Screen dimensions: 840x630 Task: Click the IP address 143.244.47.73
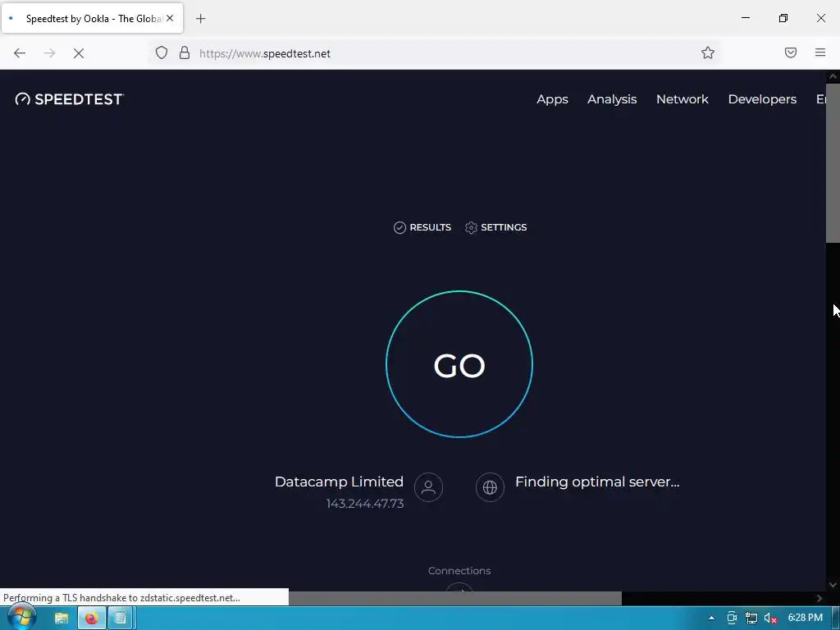(x=365, y=504)
